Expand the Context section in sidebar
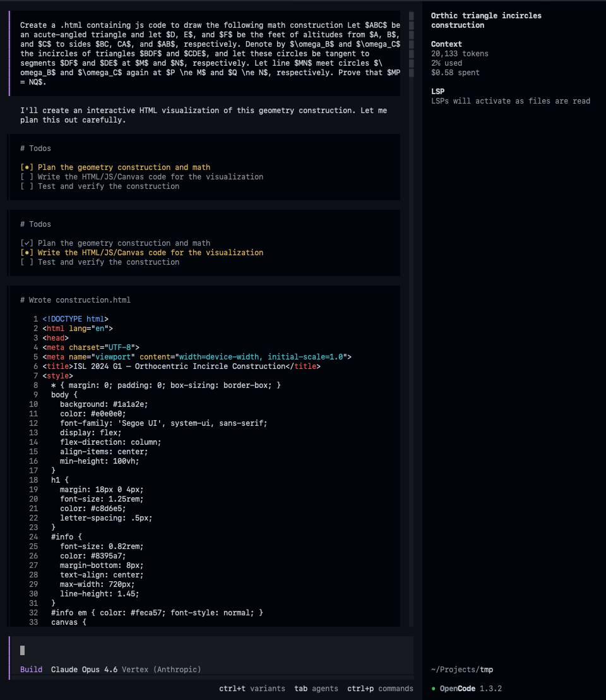This screenshot has height=700, width=606. [446, 44]
